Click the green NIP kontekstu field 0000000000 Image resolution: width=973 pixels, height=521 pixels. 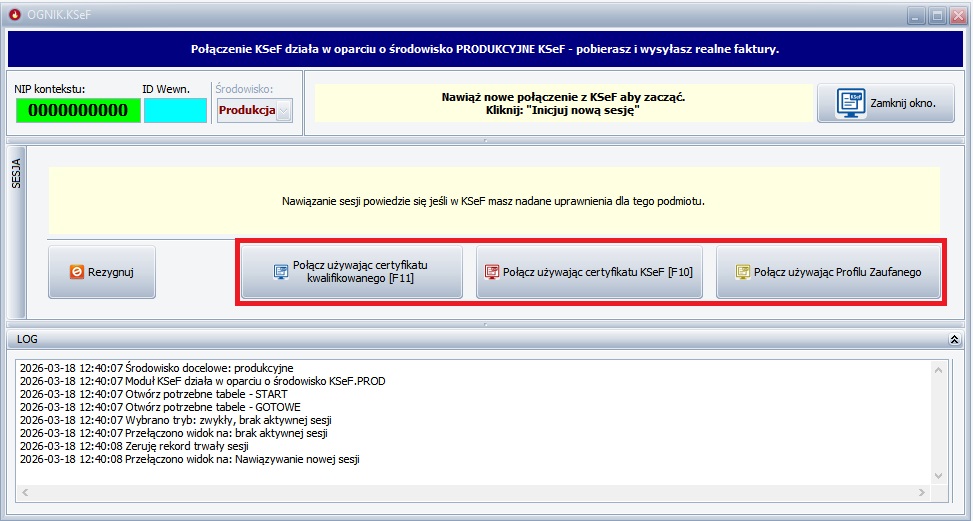click(x=78, y=110)
